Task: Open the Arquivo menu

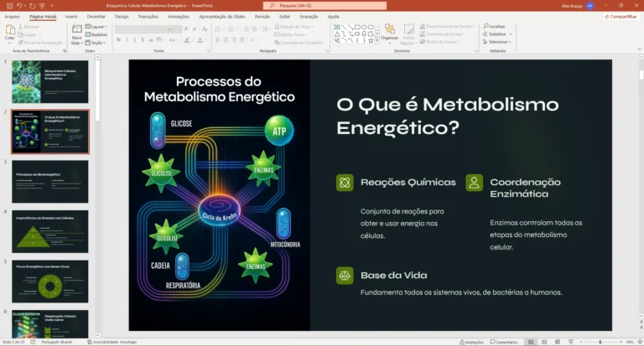Action: pyautogui.click(x=12, y=17)
